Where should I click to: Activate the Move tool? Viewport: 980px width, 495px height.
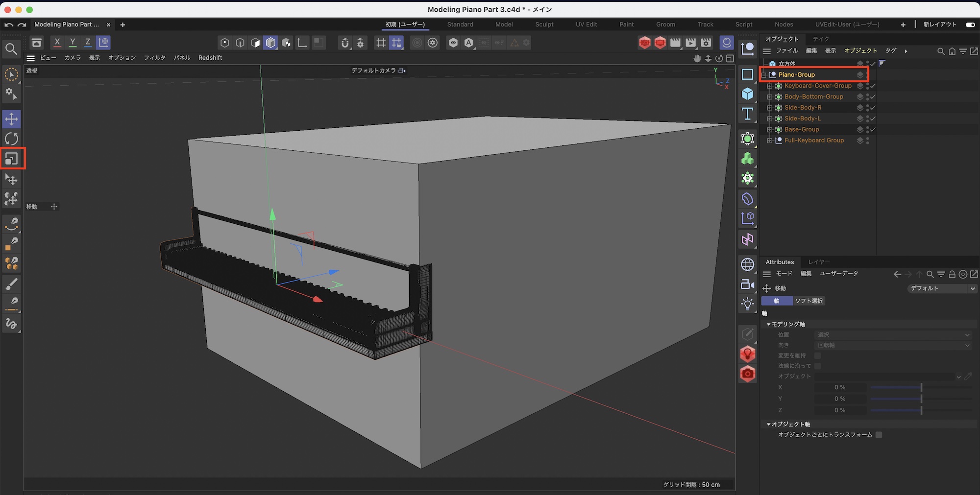tap(11, 119)
